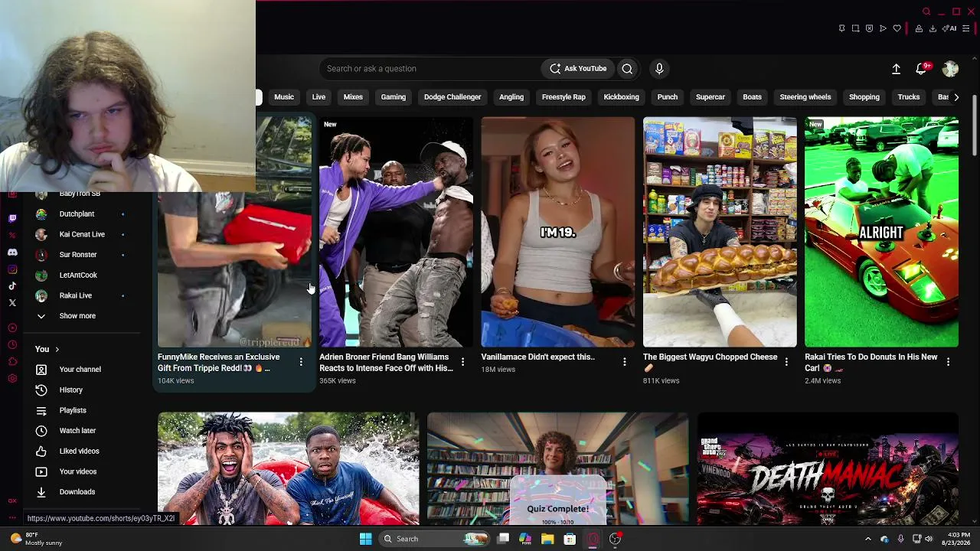
Task: Show hidden system tray icons chevron
Action: [867, 539]
